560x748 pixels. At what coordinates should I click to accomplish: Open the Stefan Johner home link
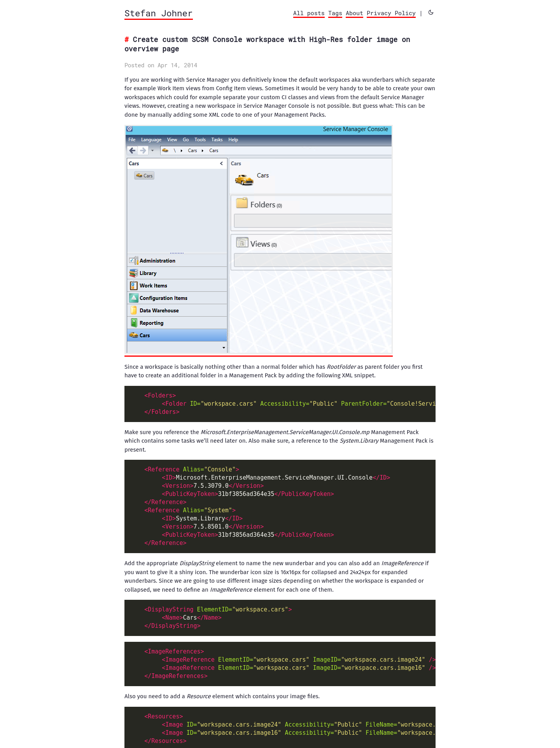point(158,14)
